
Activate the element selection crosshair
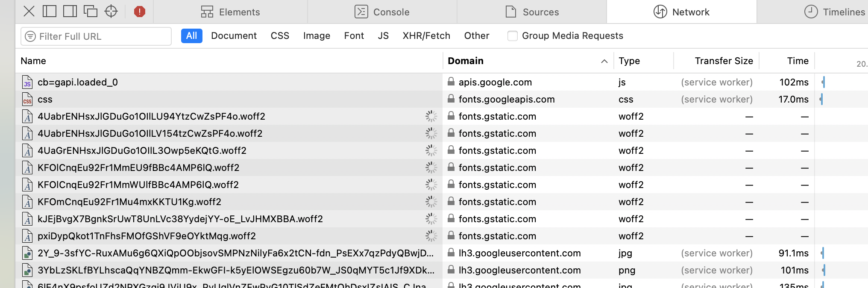(x=111, y=12)
